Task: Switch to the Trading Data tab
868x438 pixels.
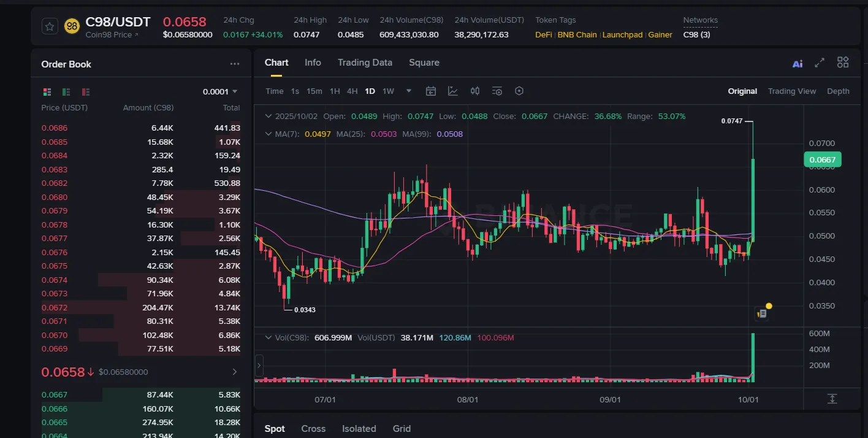Action: pos(365,63)
